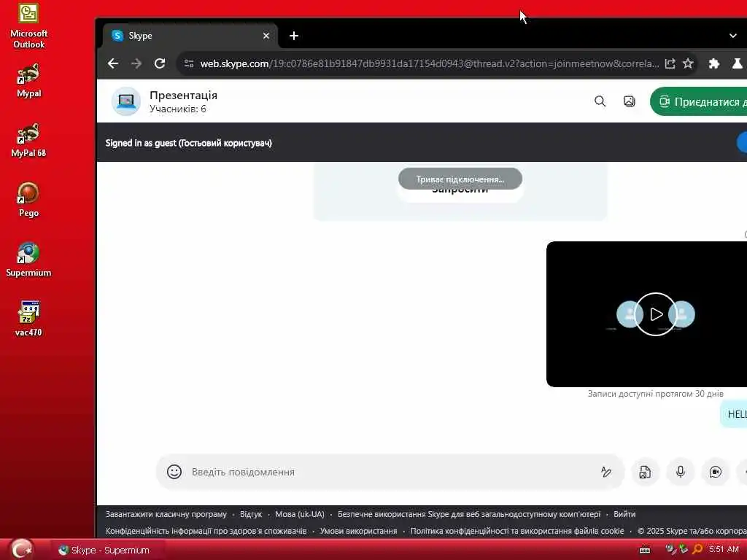Viewport: 747px width, 560px height.
Task: Select the Skype browser tab
Action: [190, 36]
